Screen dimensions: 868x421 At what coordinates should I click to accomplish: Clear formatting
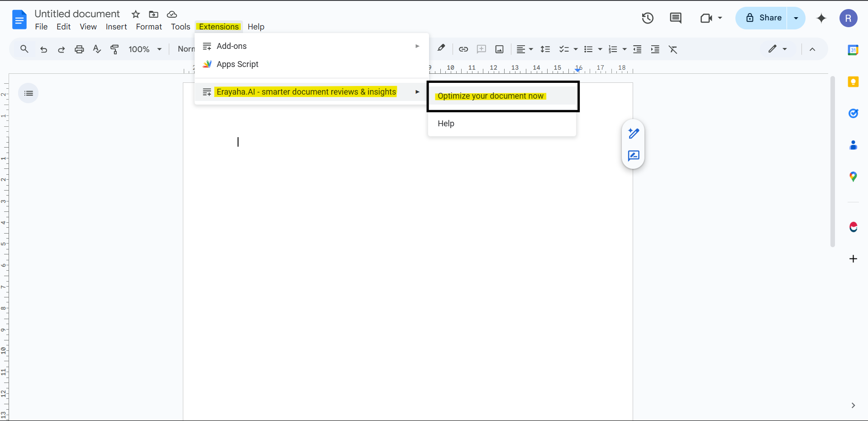673,49
